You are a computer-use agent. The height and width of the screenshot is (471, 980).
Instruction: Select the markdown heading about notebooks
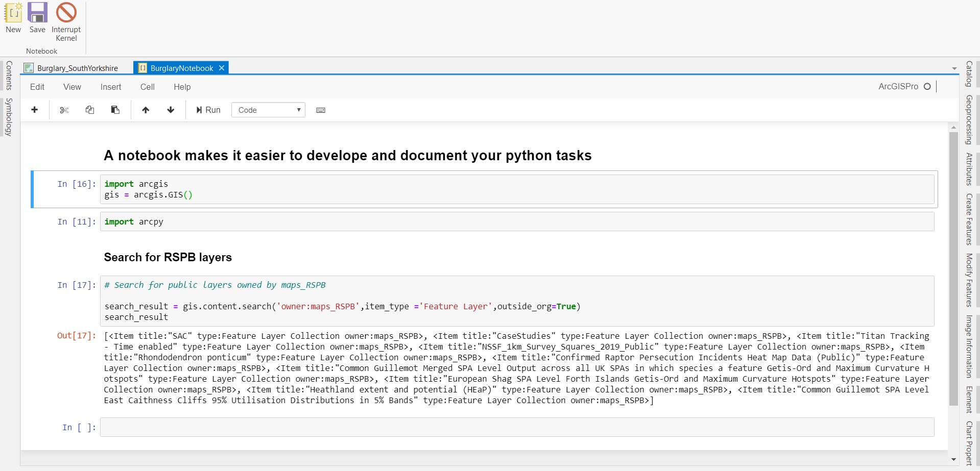click(x=348, y=156)
